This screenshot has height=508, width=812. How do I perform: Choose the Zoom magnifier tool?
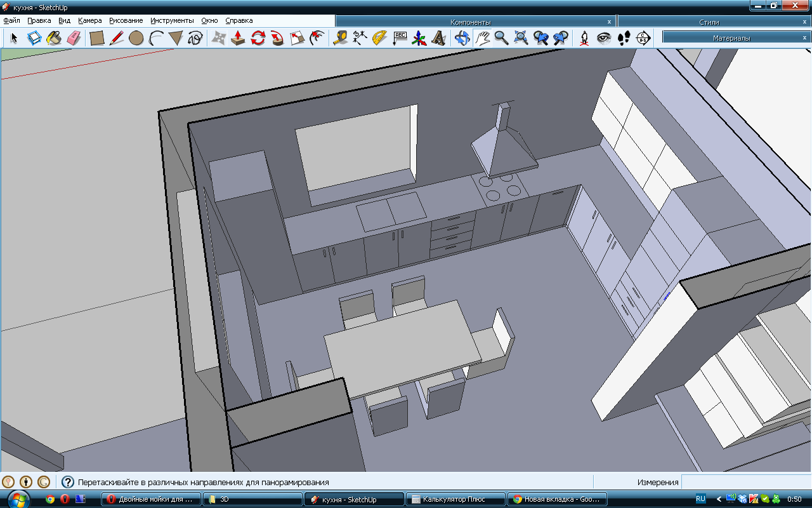(502, 38)
